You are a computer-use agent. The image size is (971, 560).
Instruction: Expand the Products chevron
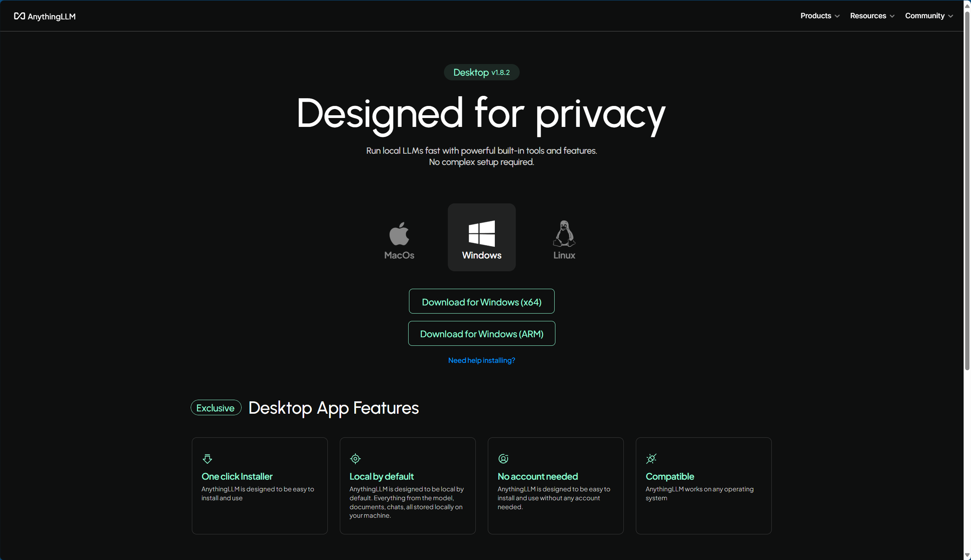coord(837,16)
